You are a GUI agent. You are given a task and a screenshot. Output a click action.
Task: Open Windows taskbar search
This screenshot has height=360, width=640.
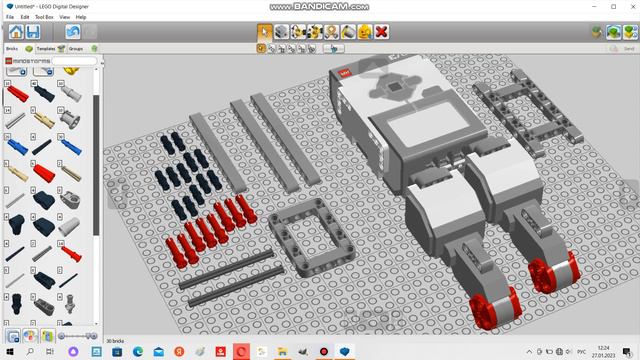(30, 351)
